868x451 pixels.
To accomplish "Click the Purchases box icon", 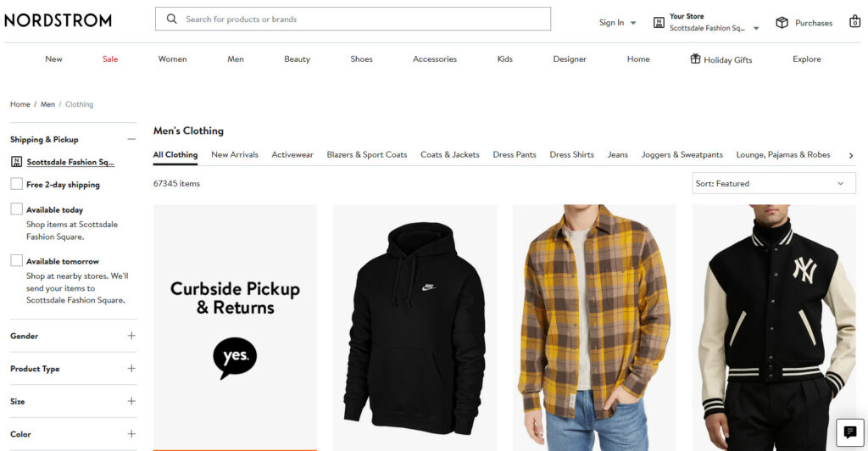I will point(782,23).
